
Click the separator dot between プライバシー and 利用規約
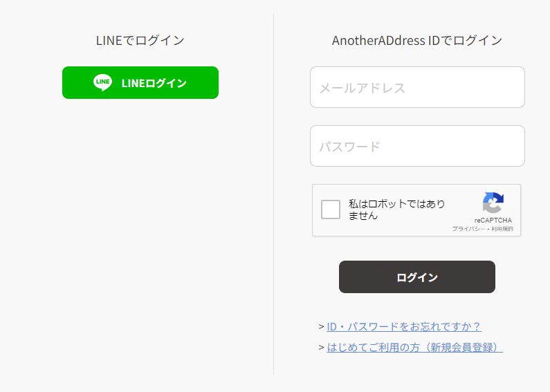pyautogui.click(x=488, y=229)
